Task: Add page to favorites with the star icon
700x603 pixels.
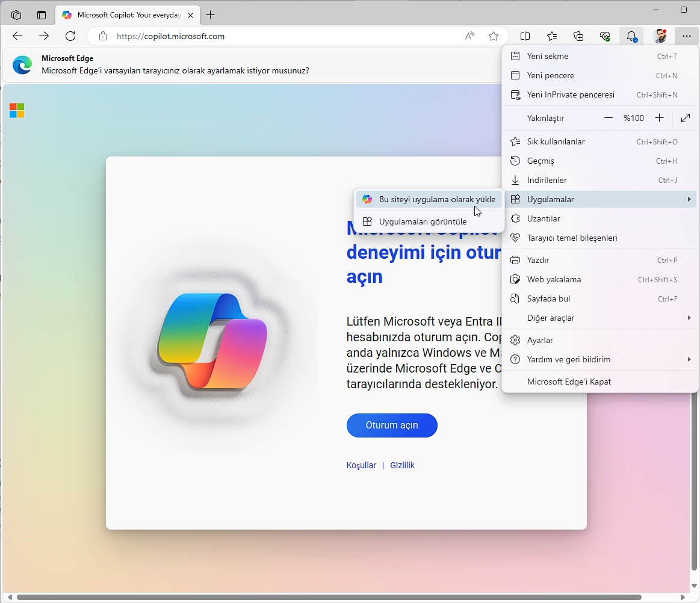Action: [x=494, y=36]
